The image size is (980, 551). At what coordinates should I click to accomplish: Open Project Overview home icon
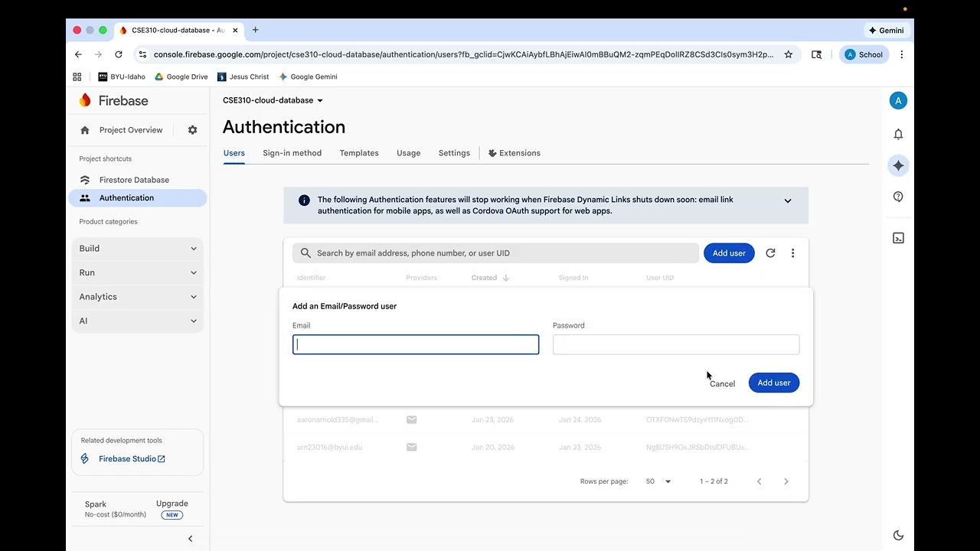pos(85,130)
